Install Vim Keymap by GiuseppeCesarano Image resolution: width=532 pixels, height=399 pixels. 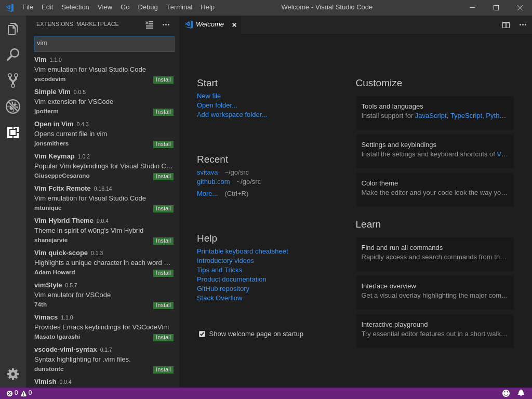pos(163,177)
